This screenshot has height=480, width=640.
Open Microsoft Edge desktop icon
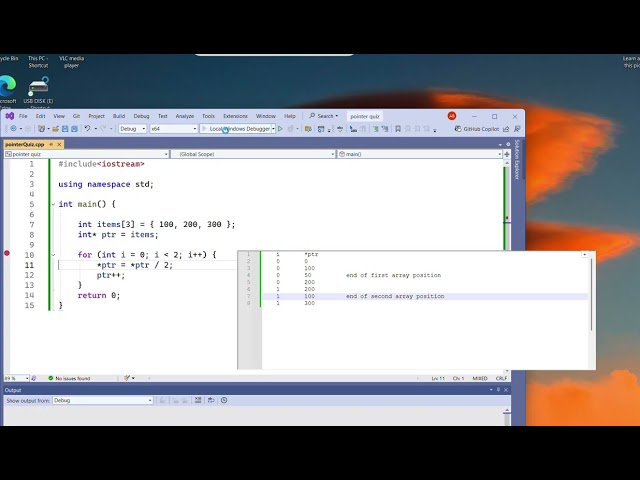coord(7,87)
